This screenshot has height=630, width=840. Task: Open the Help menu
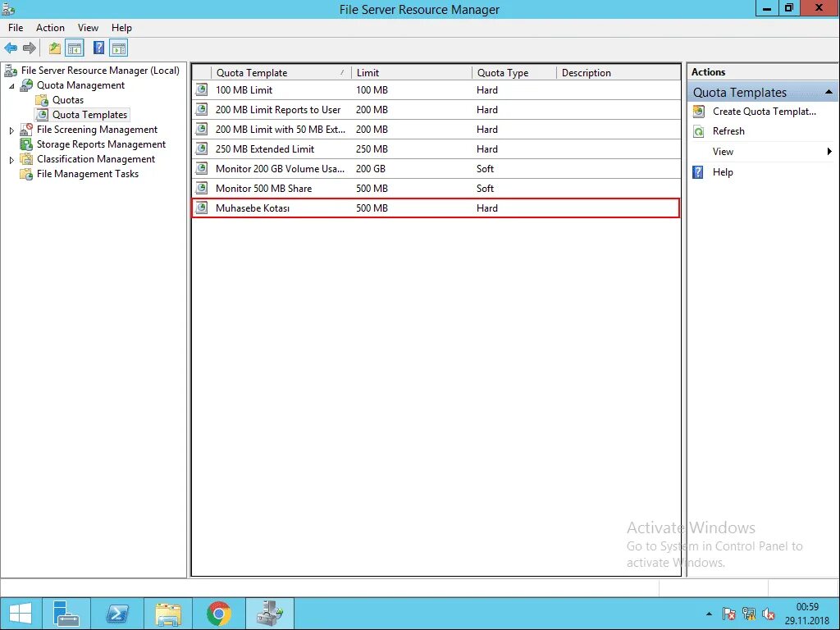pyautogui.click(x=121, y=28)
